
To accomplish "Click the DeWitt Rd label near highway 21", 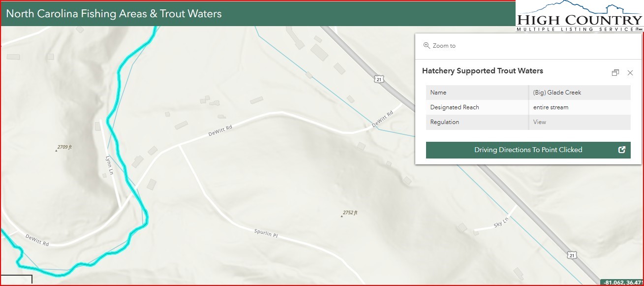I will (x=382, y=120).
